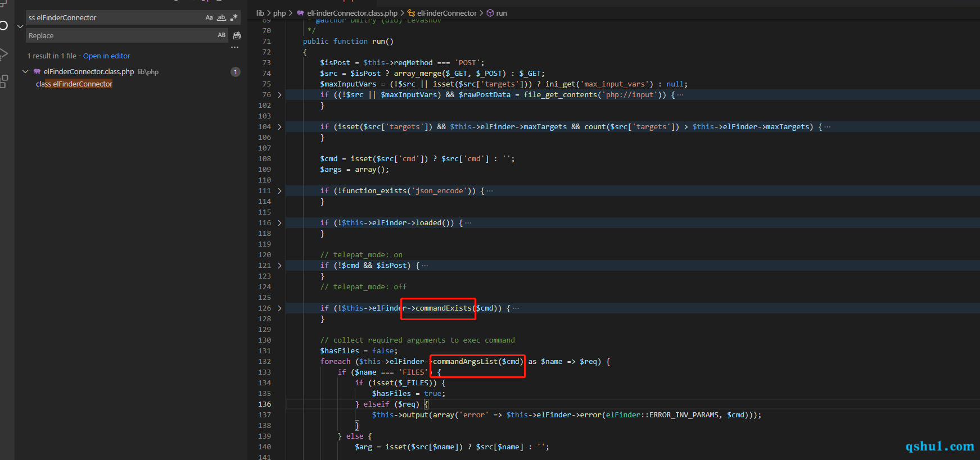Click '$hasFiles = true;' on line 135

tap(409, 394)
